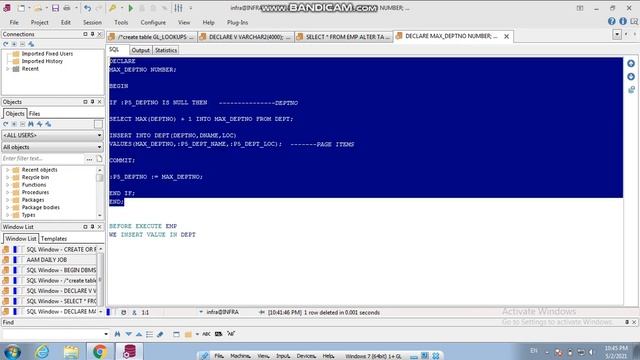Screen dimensions: 640x360
Task: Open the Plug-Ins menu
Action: (x=237, y=22)
